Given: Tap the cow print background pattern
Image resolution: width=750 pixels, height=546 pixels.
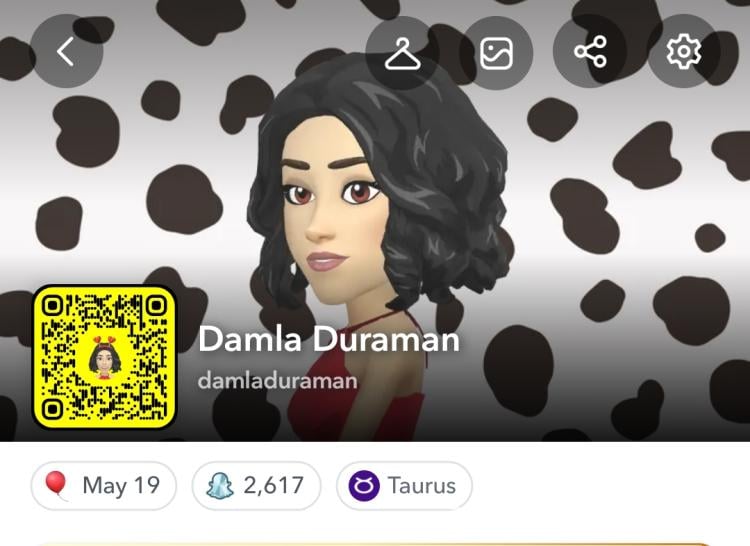Looking at the screenshot, I should coord(622,215).
